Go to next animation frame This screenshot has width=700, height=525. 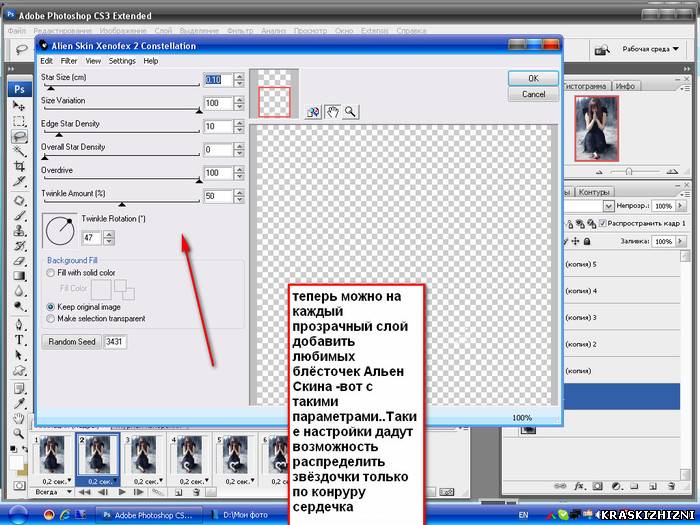pos(138,492)
